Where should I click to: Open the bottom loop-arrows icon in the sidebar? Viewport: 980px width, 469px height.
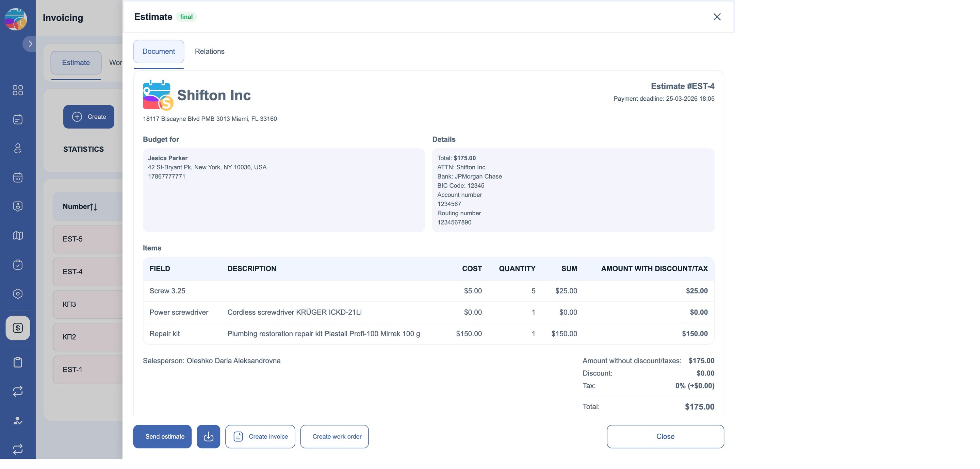[18, 449]
